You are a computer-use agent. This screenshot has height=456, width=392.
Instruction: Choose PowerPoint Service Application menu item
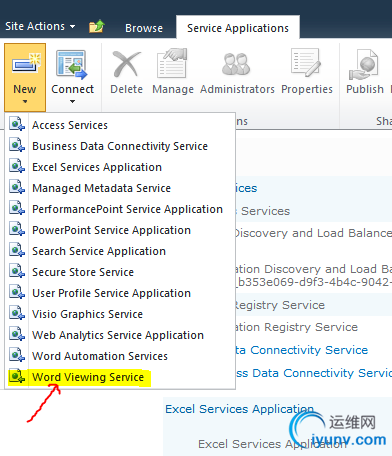click(x=111, y=230)
